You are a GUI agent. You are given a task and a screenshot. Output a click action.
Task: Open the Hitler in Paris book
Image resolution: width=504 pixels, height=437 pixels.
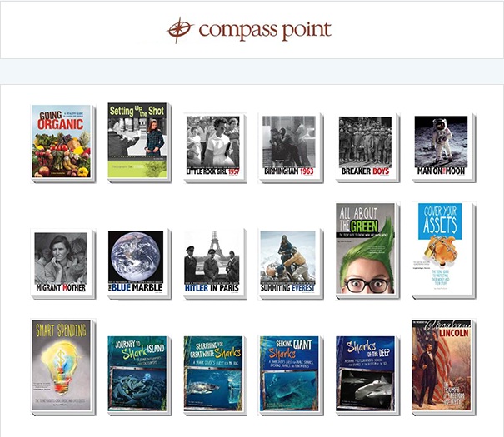click(215, 264)
